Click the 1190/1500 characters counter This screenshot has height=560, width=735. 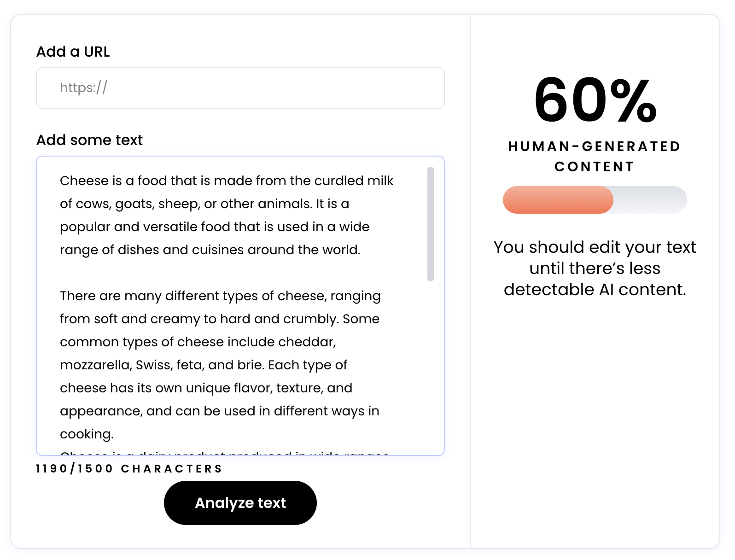129,469
